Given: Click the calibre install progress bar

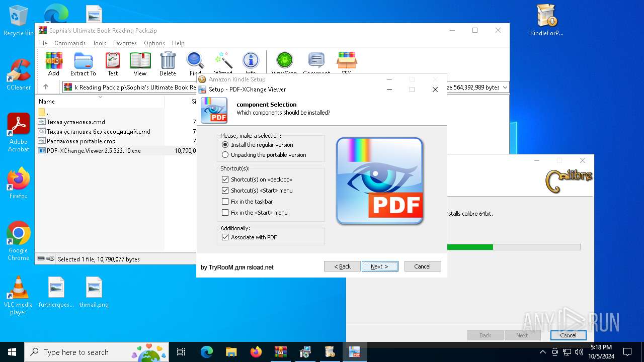Looking at the screenshot, I should [513, 247].
